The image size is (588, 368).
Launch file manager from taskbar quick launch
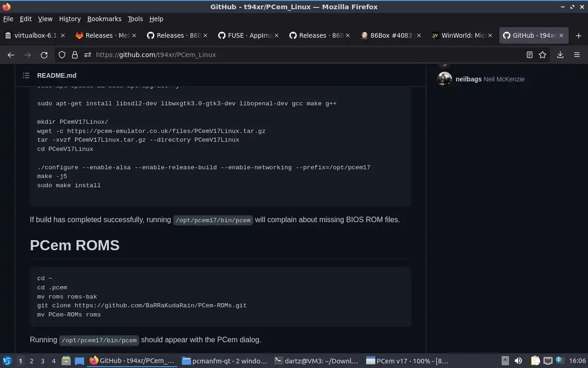click(66, 361)
